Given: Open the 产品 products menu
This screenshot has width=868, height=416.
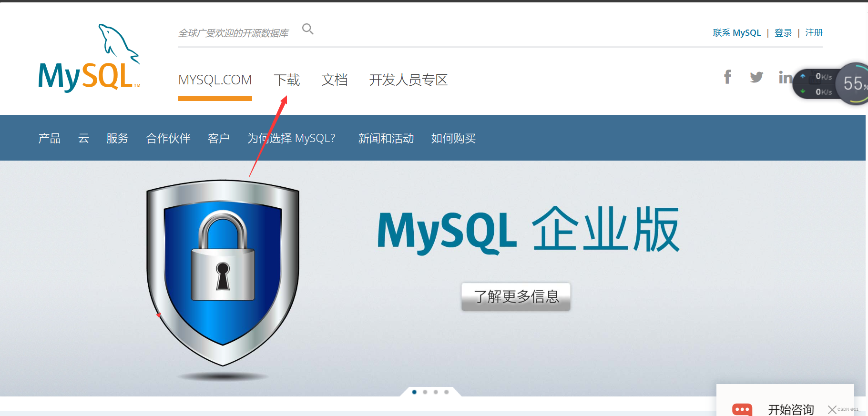Looking at the screenshot, I should click(50, 138).
